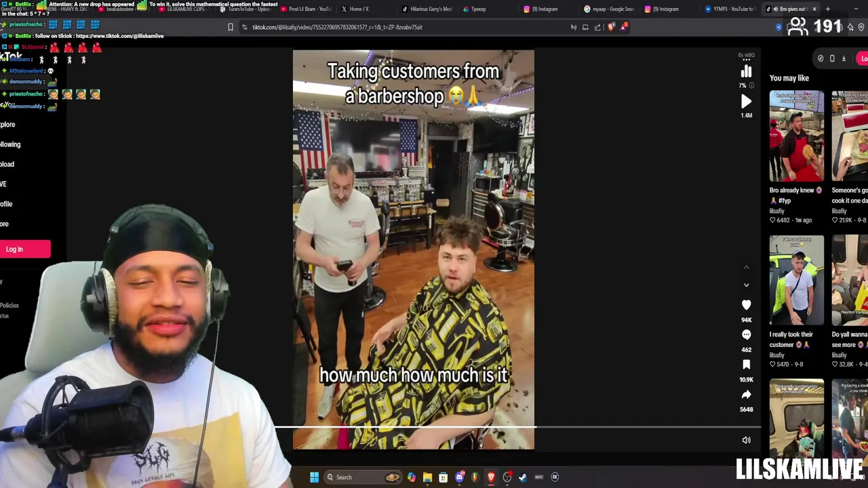Open the 'I really took their customer' video
Image resolution: width=868 pixels, height=488 pixels.
click(x=797, y=281)
